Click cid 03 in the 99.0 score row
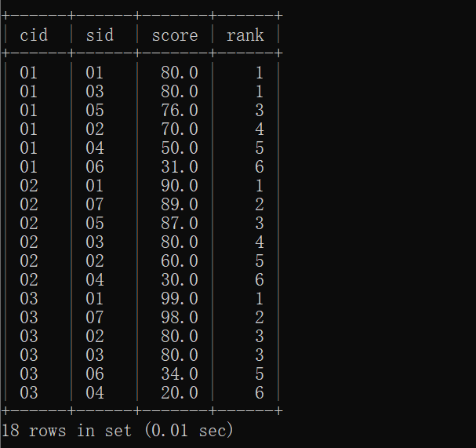The height and width of the screenshot is (448, 476). point(29,299)
